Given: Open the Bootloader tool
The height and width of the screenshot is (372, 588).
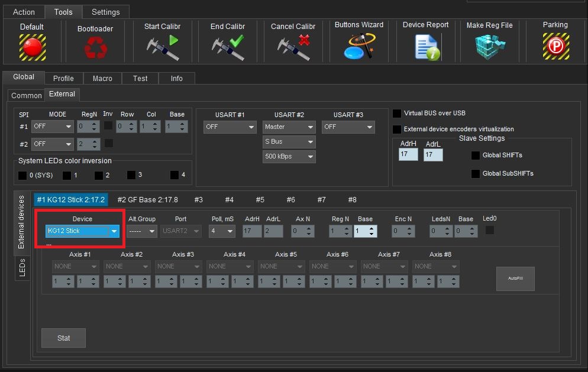Looking at the screenshot, I should (95, 47).
